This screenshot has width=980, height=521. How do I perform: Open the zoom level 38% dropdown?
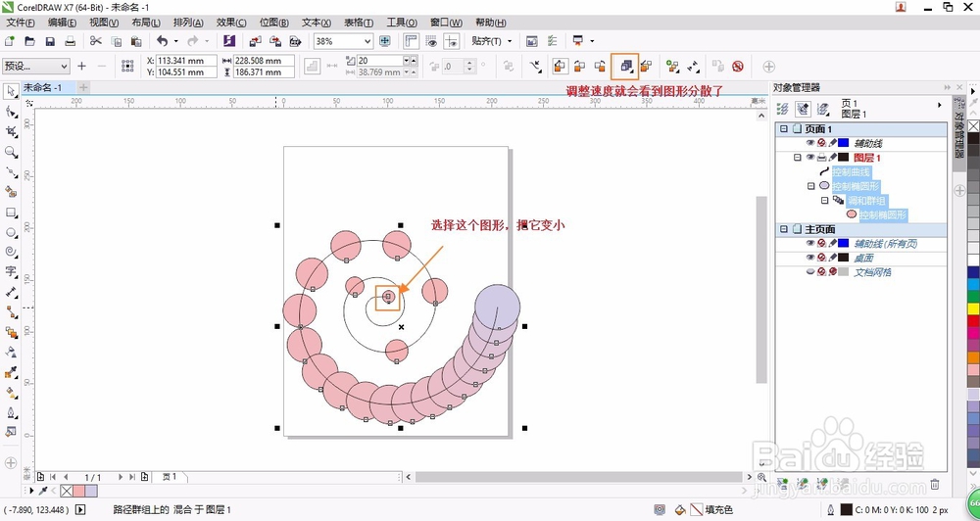tap(367, 41)
